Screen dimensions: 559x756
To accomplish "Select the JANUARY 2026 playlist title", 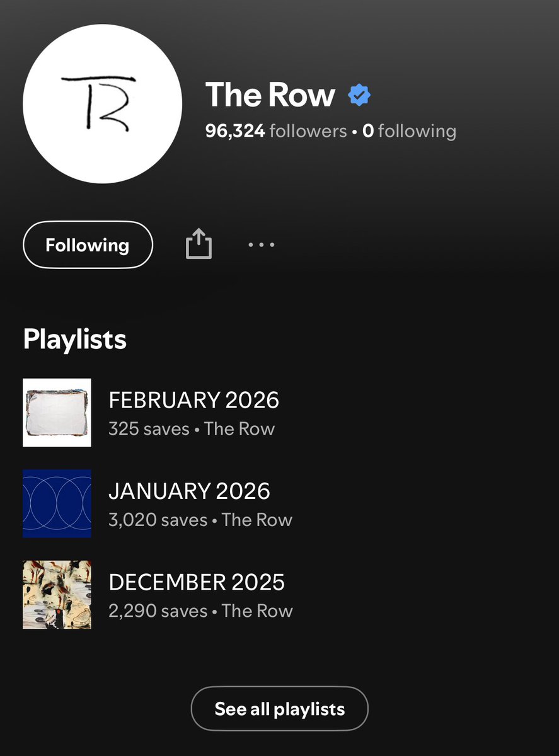I will (189, 491).
